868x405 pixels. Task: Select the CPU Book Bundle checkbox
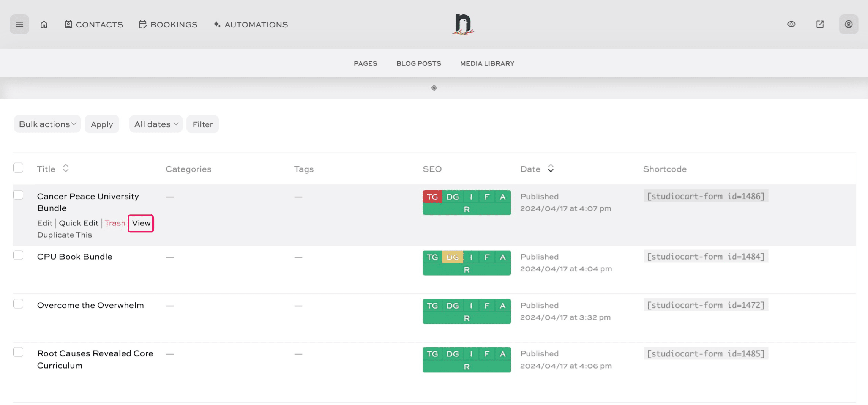pyautogui.click(x=18, y=255)
